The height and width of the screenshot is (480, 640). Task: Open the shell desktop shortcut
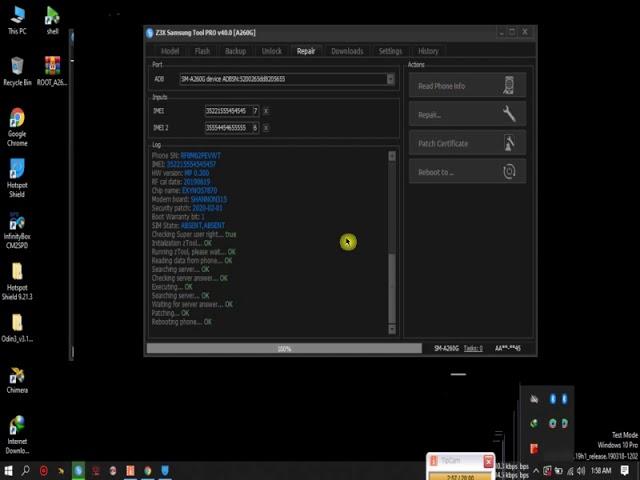52,20
